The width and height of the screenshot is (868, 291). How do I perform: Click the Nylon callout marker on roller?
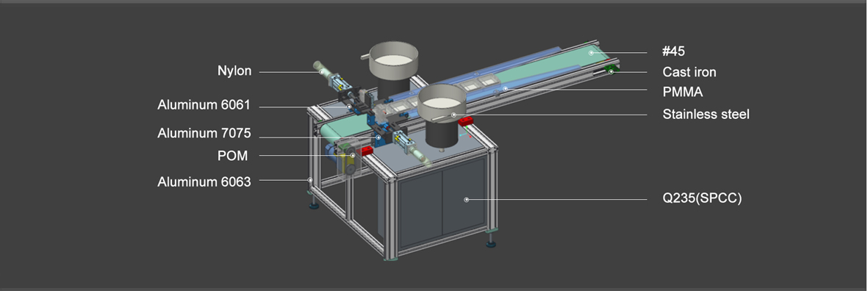coord(321,71)
